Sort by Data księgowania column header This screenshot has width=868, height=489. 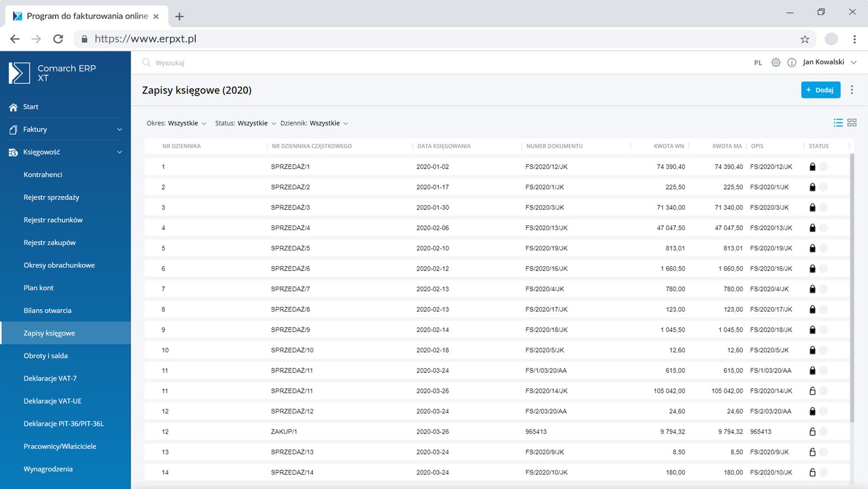click(x=444, y=146)
